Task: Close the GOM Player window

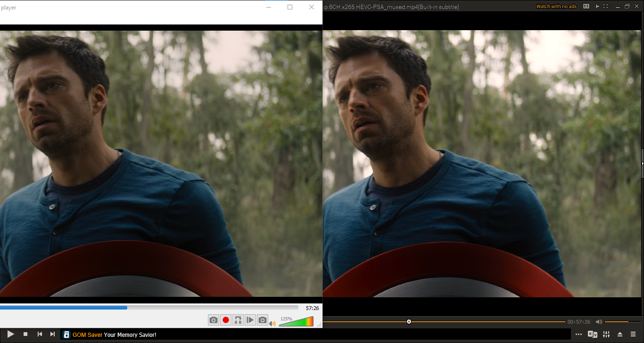Action: tap(636, 7)
